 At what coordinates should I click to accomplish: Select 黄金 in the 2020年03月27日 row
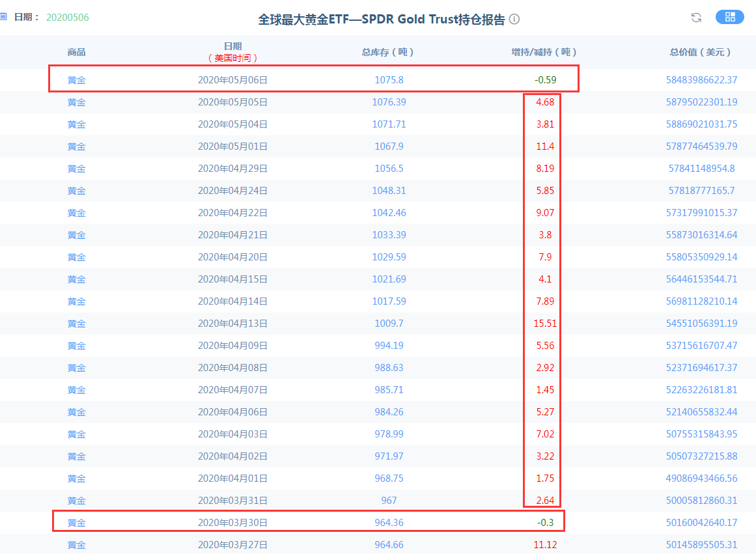(x=76, y=546)
